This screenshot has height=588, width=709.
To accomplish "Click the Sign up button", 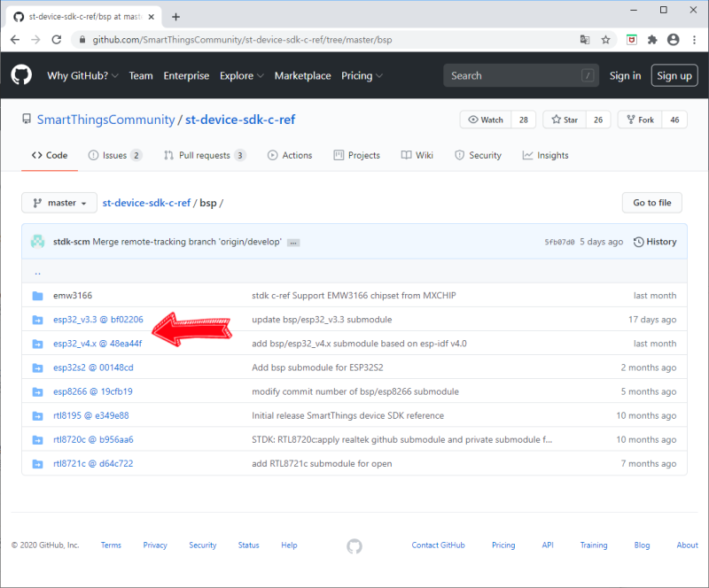I will [x=674, y=75].
